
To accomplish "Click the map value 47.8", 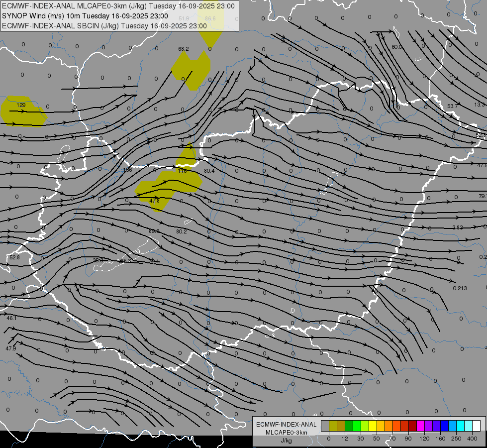I will 154,201.
